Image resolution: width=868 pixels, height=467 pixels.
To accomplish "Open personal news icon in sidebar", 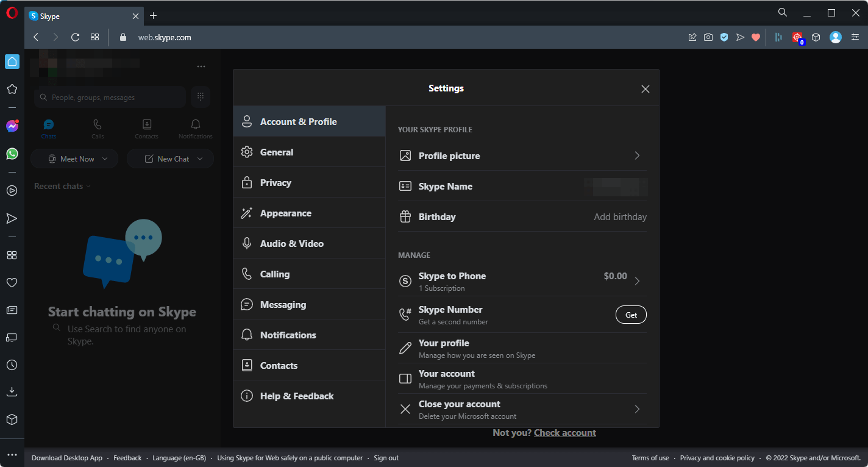I will pyautogui.click(x=12, y=310).
